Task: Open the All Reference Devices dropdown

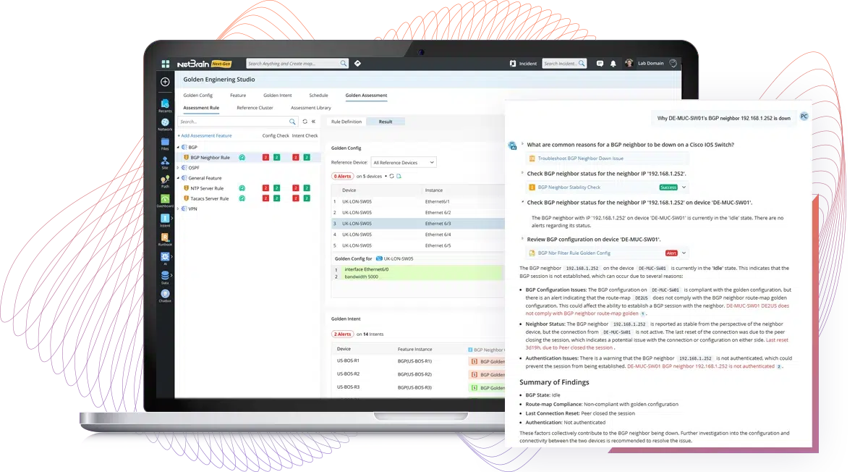Action: click(x=404, y=162)
